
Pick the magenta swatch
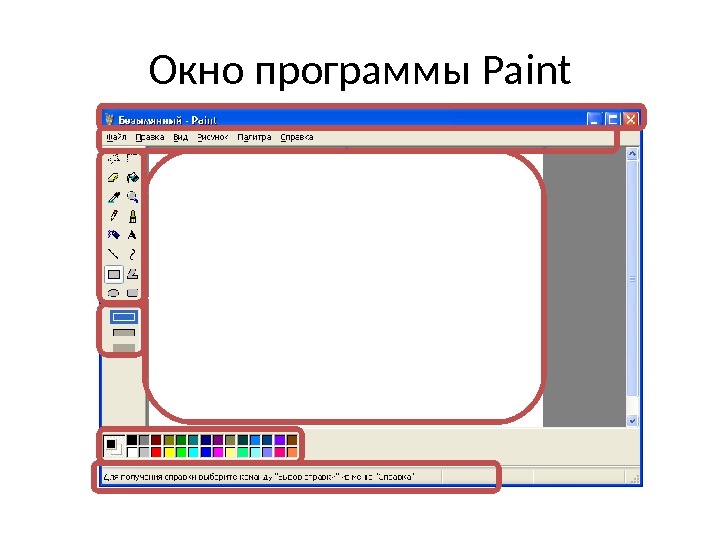click(x=218, y=452)
